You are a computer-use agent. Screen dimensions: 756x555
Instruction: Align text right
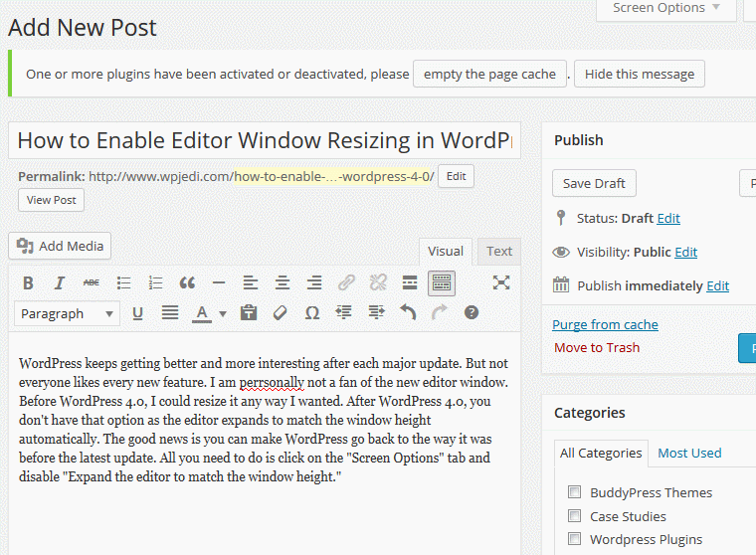(x=314, y=283)
